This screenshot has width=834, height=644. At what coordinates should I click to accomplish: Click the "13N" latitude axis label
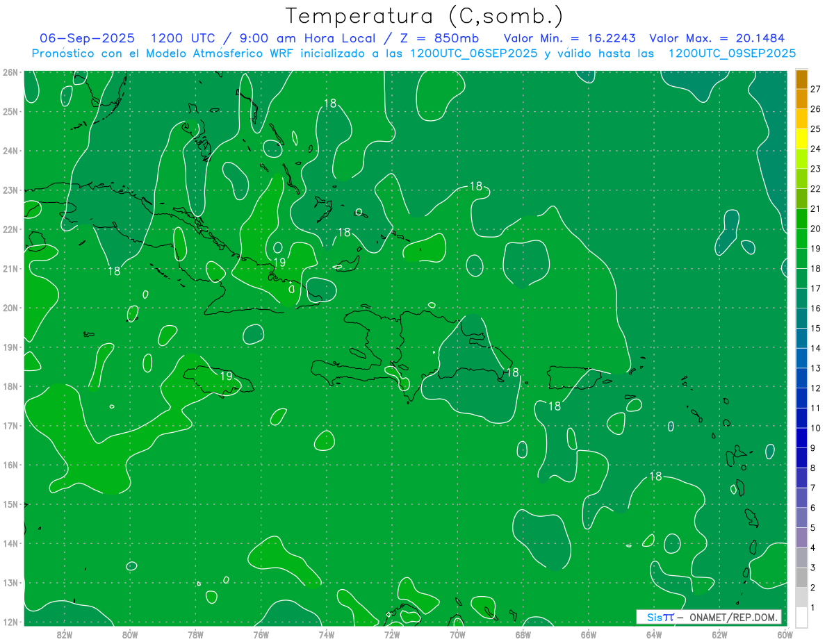[x=10, y=583]
